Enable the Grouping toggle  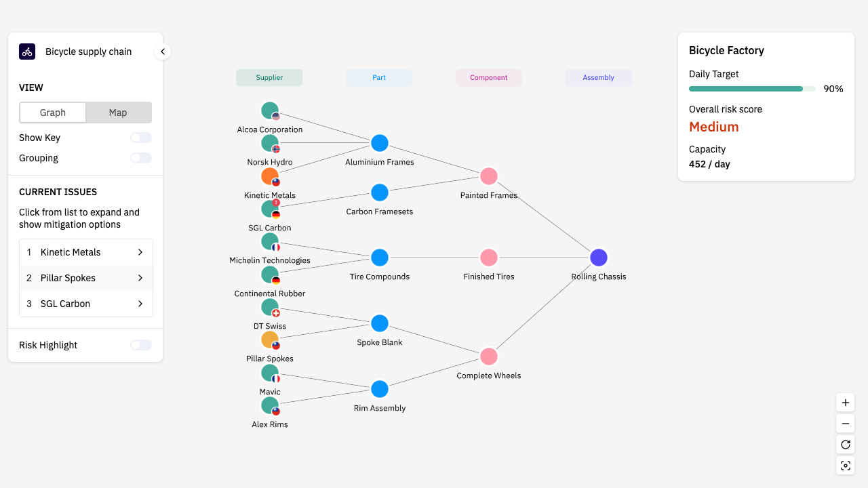pos(140,158)
